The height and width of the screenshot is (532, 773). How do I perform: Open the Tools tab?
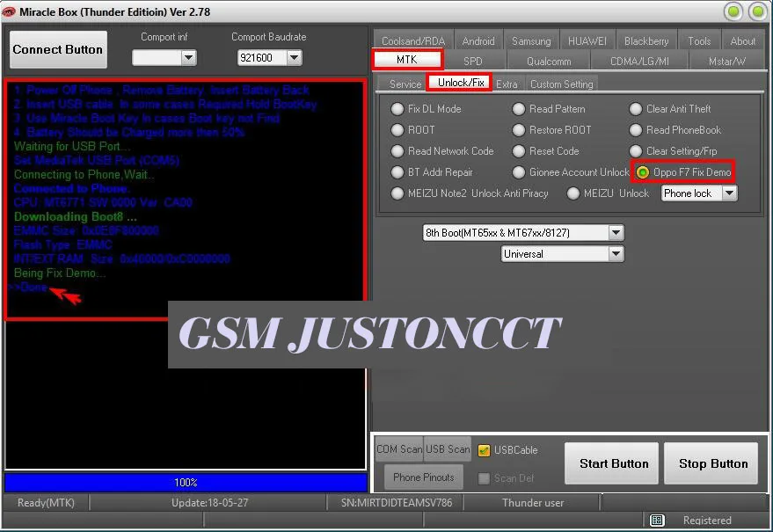(x=699, y=41)
